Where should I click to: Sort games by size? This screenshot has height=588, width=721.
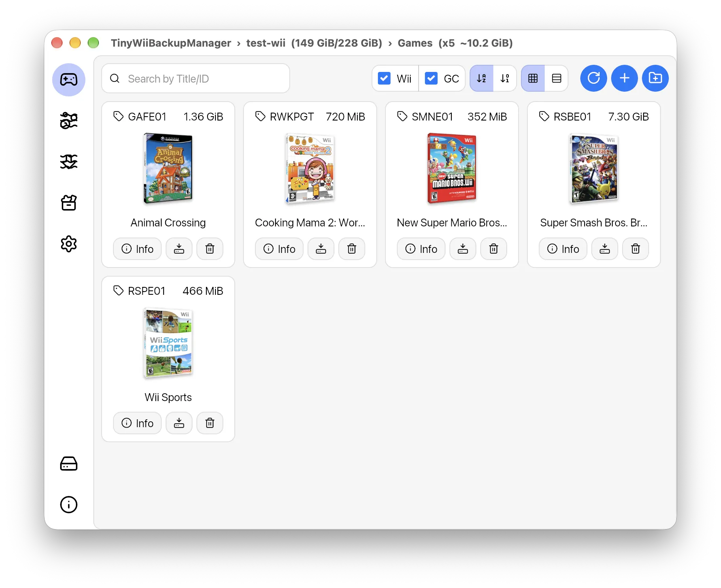coord(505,78)
